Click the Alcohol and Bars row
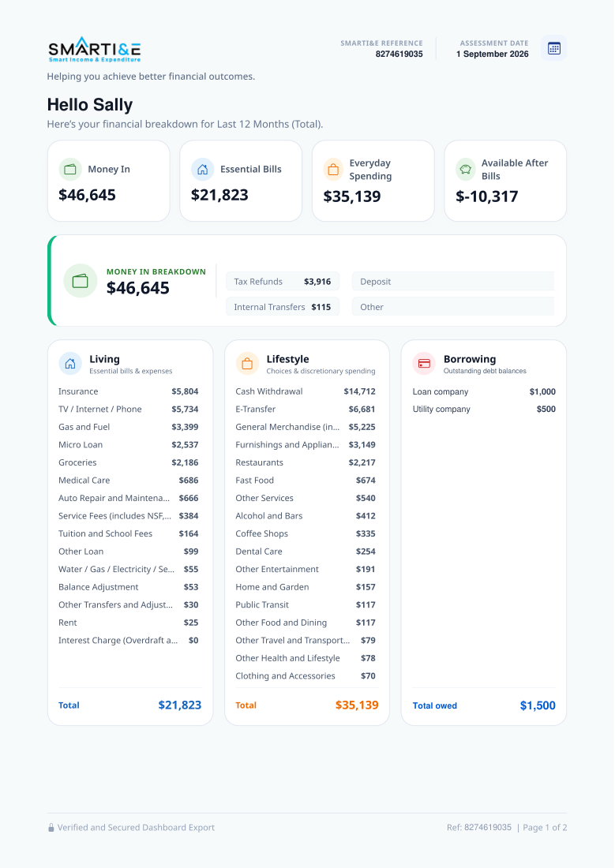The height and width of the screenshot is (868, 615). pyautogui.click(x=306, y=515)
